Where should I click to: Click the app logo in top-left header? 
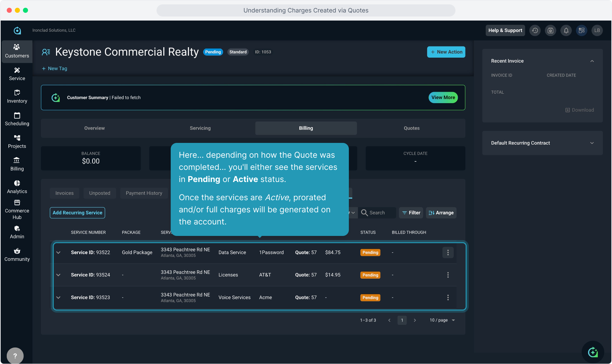click(17, 30)
